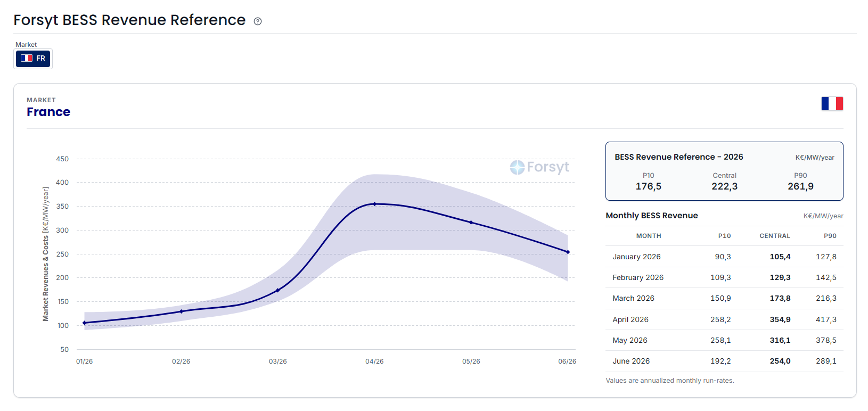Click the P90 annual value 261,9

tap(800, 186)
